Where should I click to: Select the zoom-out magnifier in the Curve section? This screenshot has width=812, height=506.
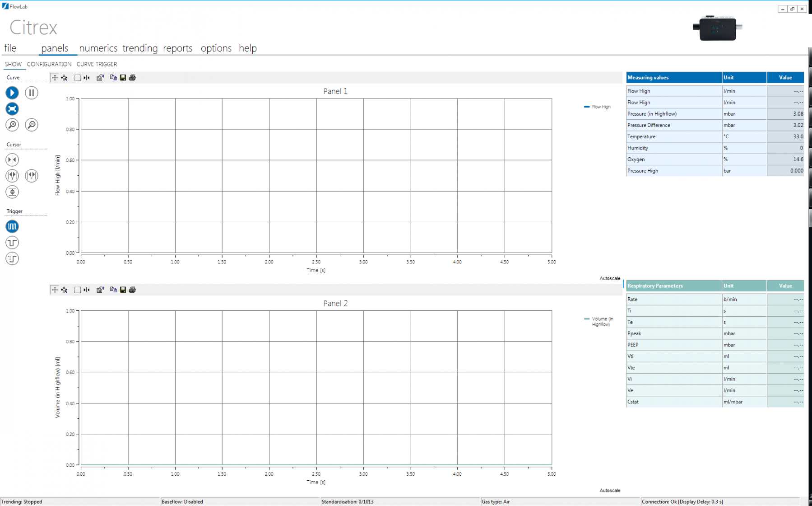point(31,125)
